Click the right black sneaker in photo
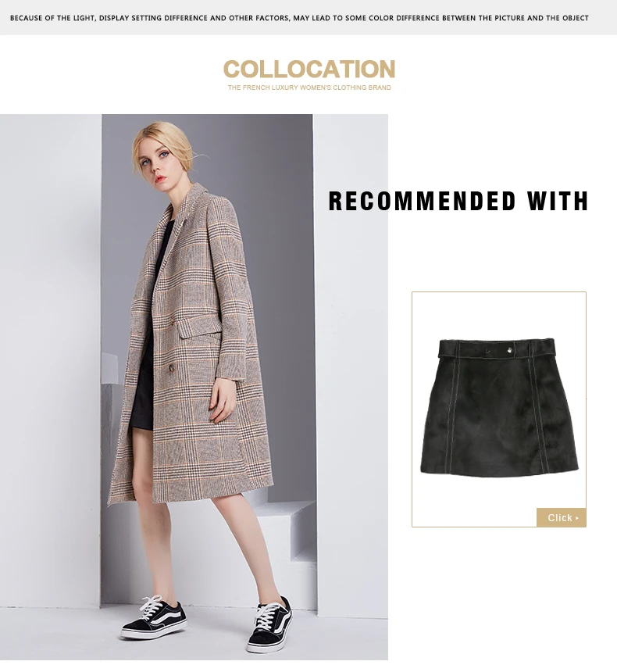 [269, 624]
